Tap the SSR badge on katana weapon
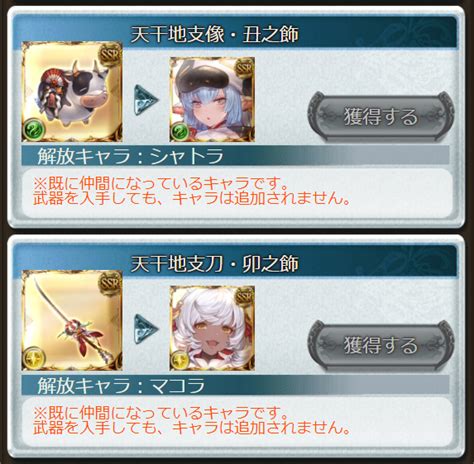The image size is (474, 464). pos(110,284)
